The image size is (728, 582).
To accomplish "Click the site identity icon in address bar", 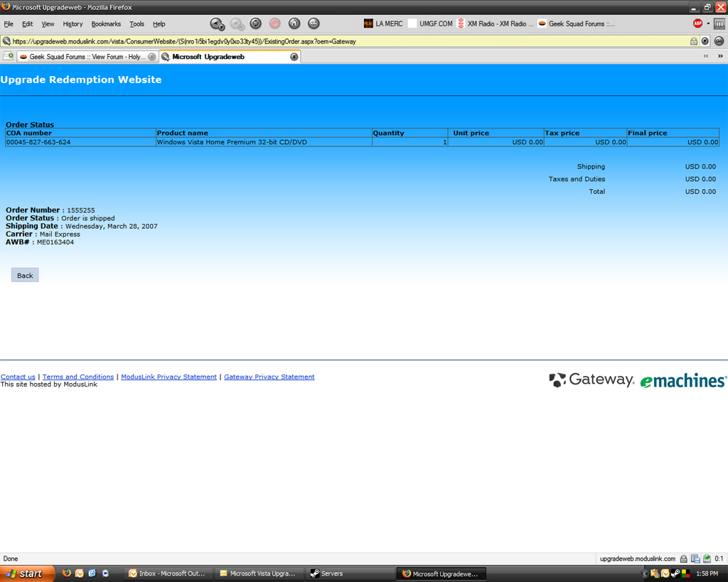I will click(6, 41).
